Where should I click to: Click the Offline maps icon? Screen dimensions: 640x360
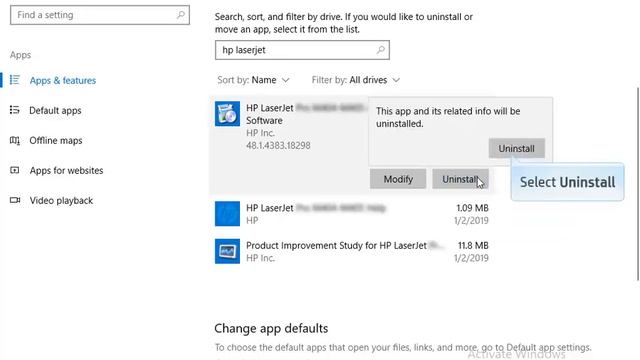click(x=15, y=140)
